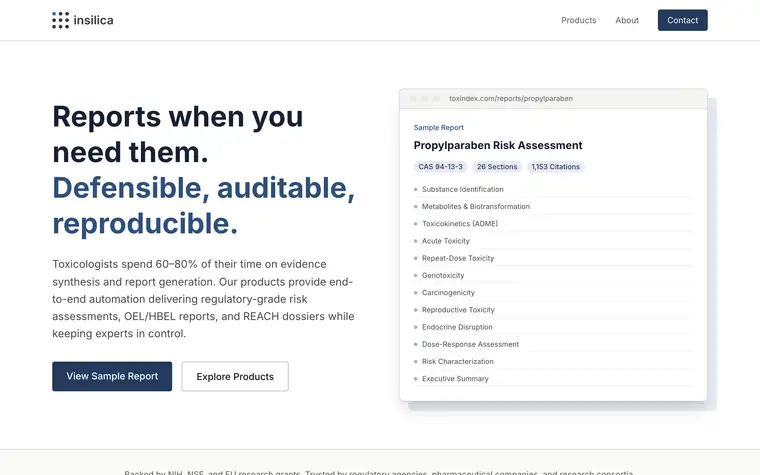
Task: Select the Executive Summary section
Action: point(553,379)
